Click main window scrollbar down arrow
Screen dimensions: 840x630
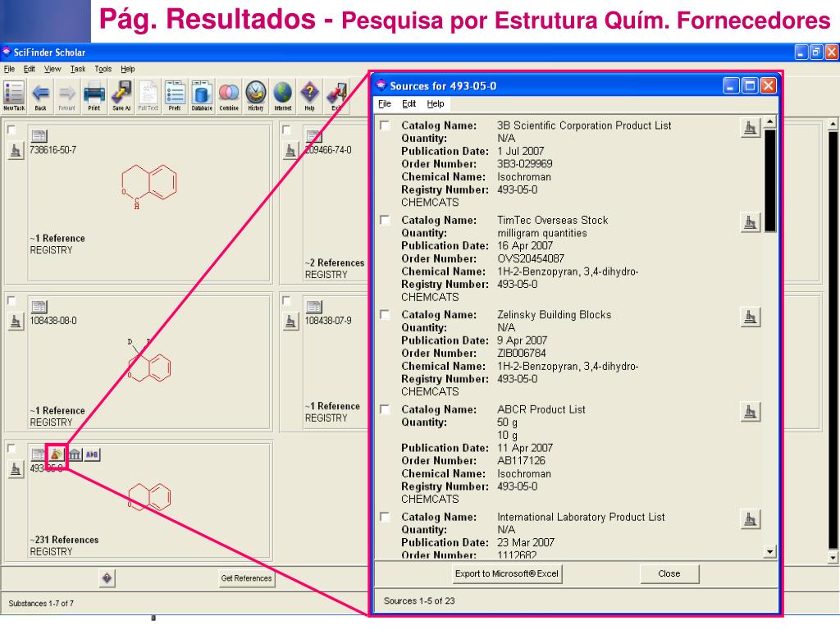tap(833, 558)
